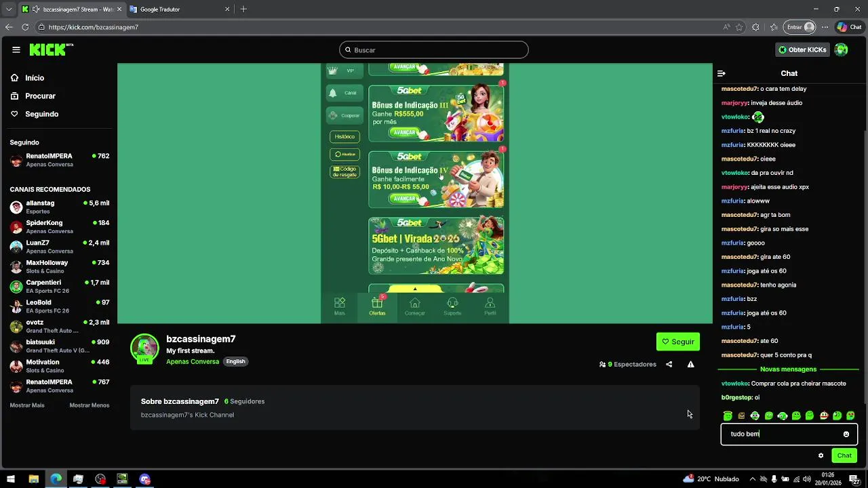Click Novas mensagens divider label
Image resolution: width=868 pixels, height=488 pixels.
[x=788, y=369]
